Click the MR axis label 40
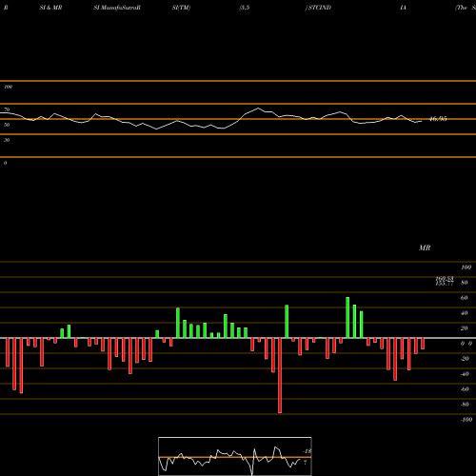This screenshot has height=476, width=476. pyautogui.click(x=465, y=313)
